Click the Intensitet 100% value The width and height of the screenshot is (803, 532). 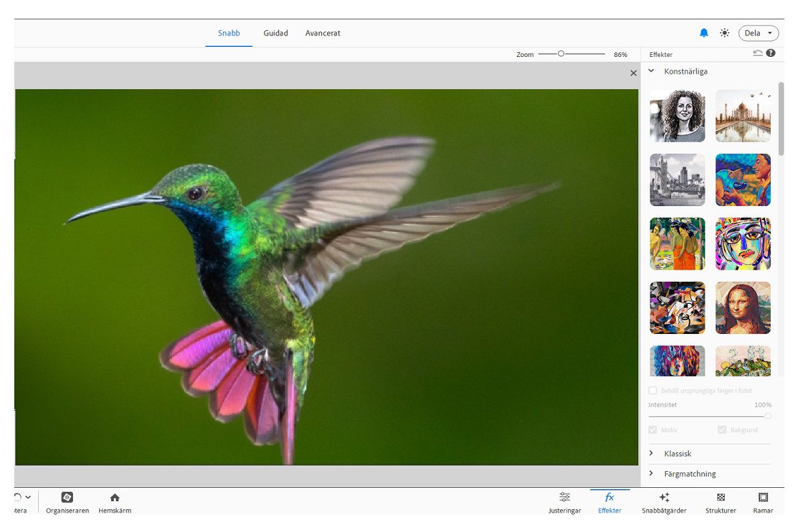coord(763,405)
